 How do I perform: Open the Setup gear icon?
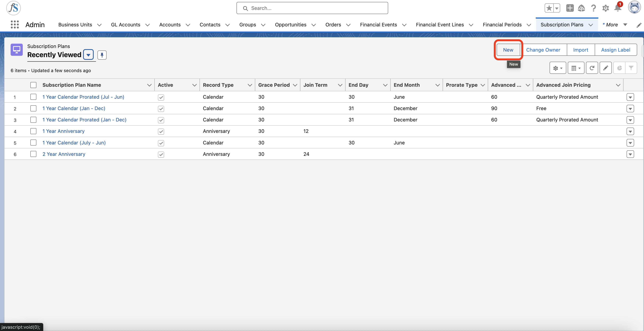click(606, 8)
